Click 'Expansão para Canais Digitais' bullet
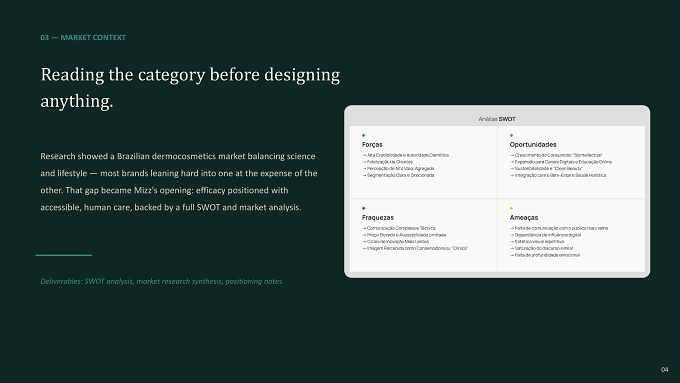This screenshot has height=383, width=680. (561, 162)
